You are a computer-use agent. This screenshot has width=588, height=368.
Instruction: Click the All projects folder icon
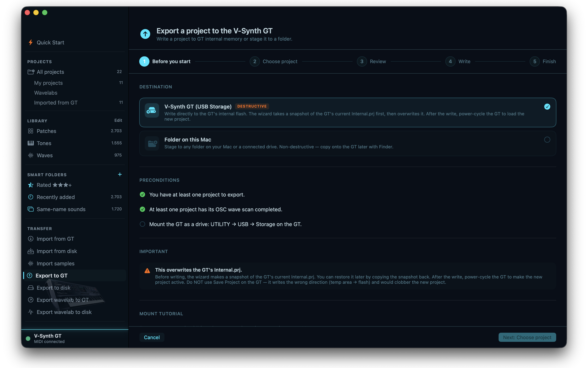pos(31,72)
